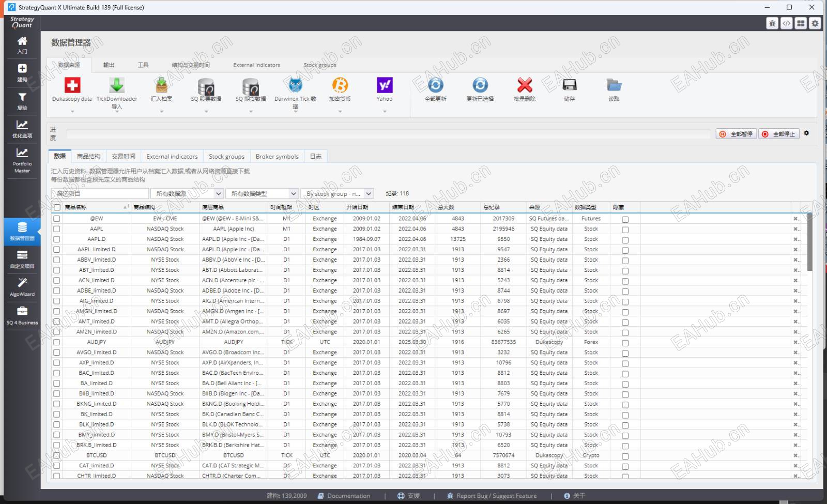The width and height of the screenshot is (827, 504).
Task: Click the red X batch delete icon
Action: 525,86
